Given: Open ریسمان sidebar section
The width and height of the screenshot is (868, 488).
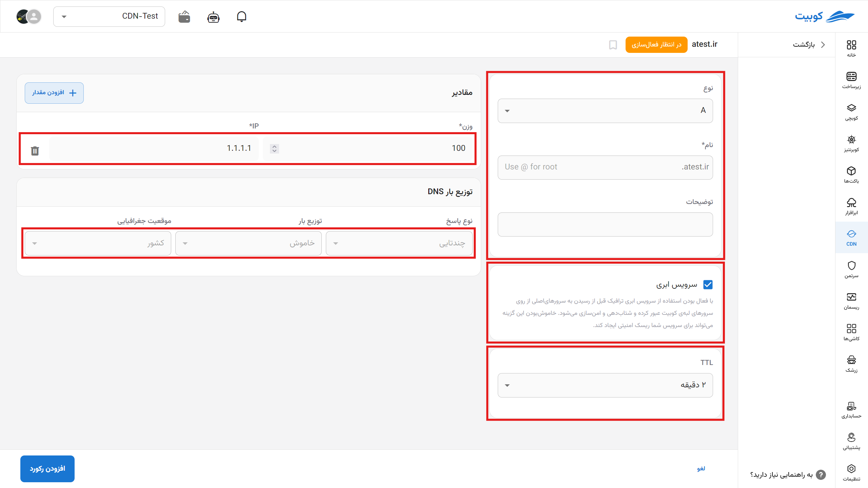Looking at the screenshot, I should click(851, 301).
